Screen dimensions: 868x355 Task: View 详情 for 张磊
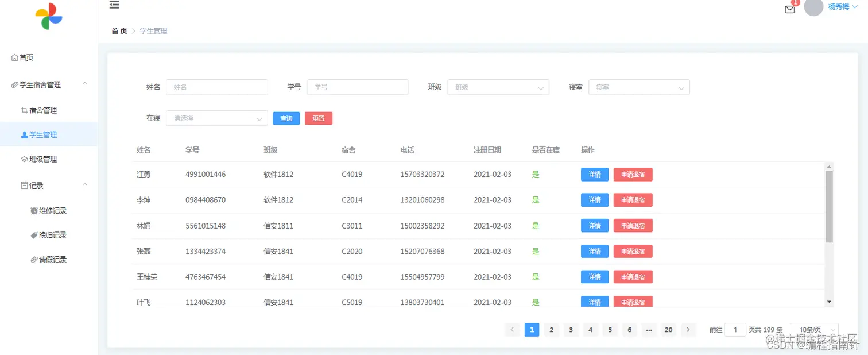tap(595, 251)
